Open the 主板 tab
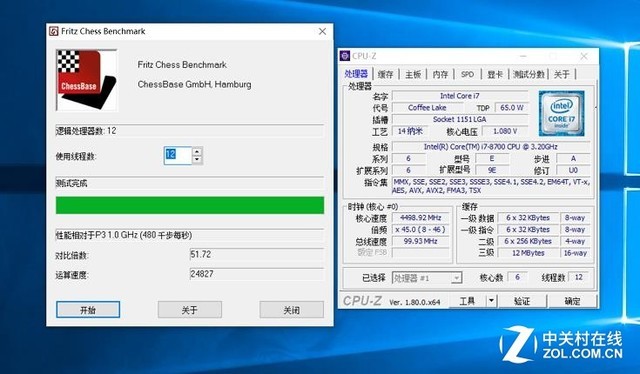 point(413,74)
